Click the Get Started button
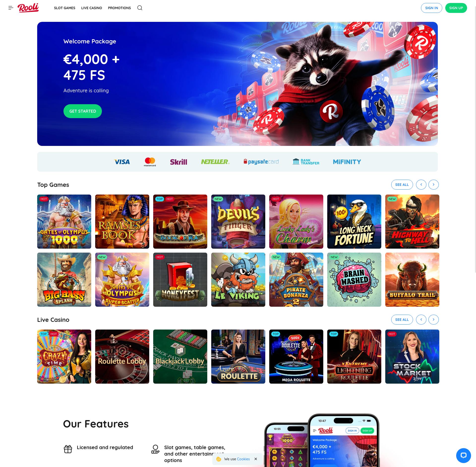Image resolution: width=476 pixels, height=467 pixels. click(x=83, y=111)
